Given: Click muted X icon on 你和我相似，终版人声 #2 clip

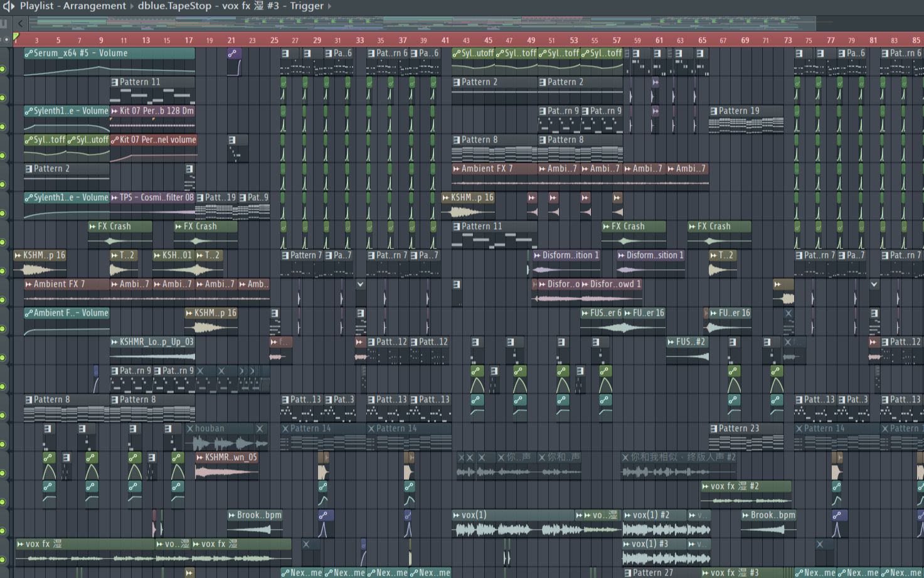Looking at the screenshot, I should click(625, 458).
